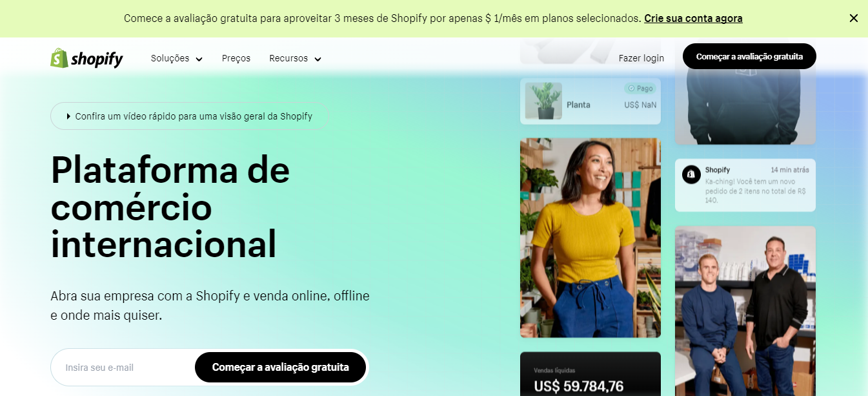868x396 pixels.
Task: Click the Insira seu e-mail field
Action: click(123, 368)
